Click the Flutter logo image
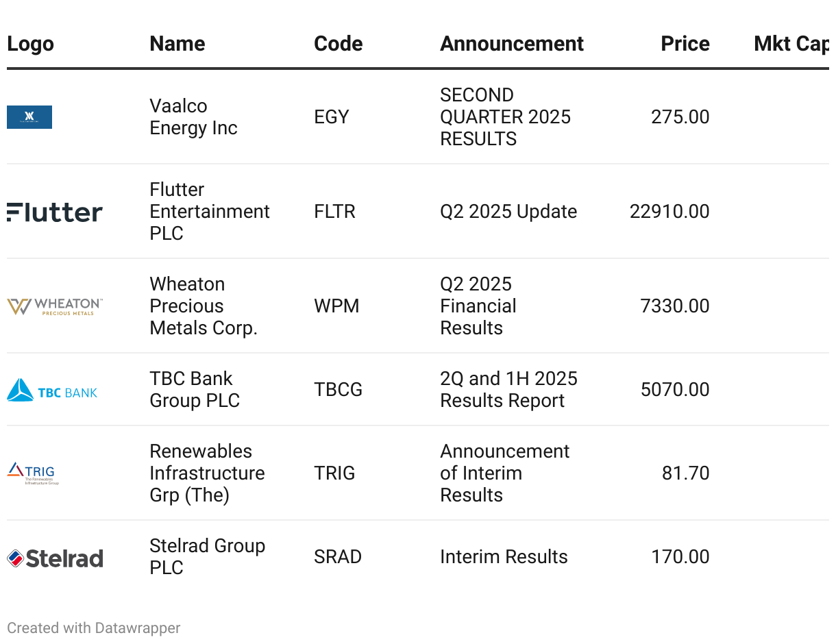Screen dimensions: 836x644 [x=55, y=212]
